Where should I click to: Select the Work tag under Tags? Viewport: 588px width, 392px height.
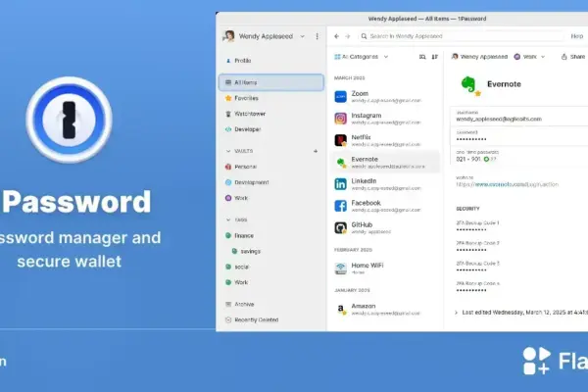point(236,282)
